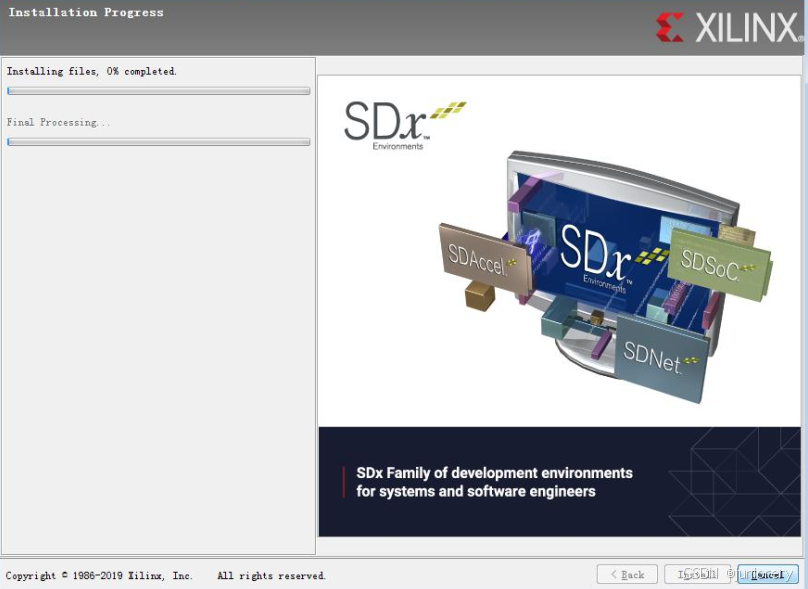Click the 'Installation Progress' heading

point(86,12)
